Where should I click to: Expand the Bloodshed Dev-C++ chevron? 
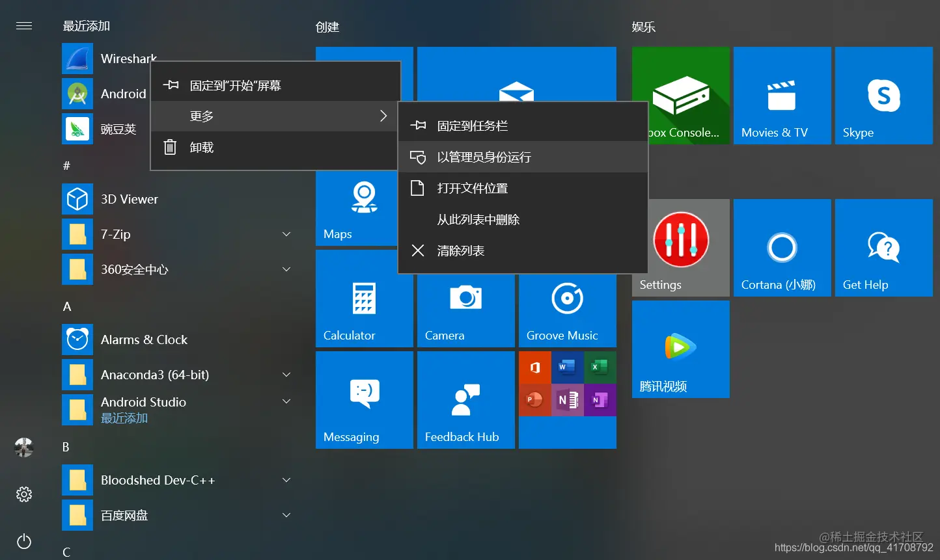(286, 480)
